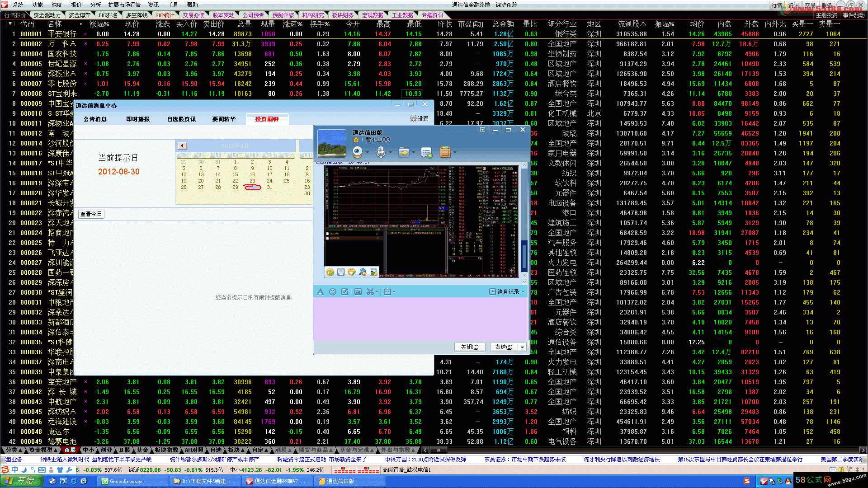Screen dimensions: 868x488
Task: Open the table header corner dropdown arrow
Action: click(10, 23)
